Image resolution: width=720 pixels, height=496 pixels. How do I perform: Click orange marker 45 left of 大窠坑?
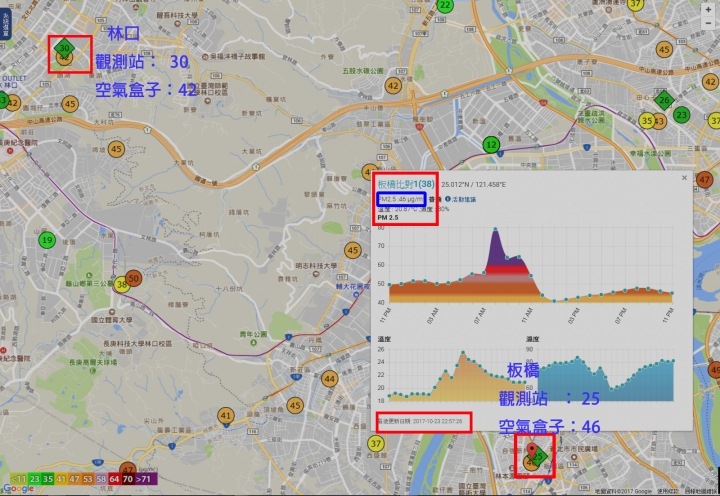point(116,149)
